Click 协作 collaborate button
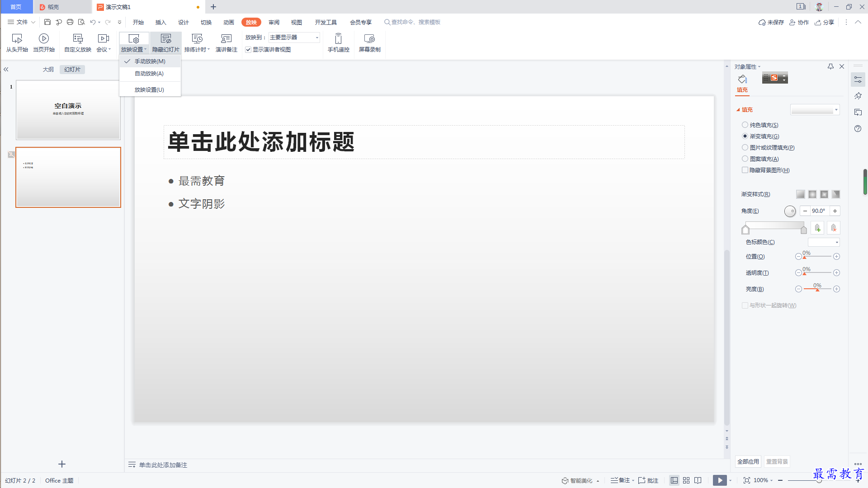 (799, 22)
